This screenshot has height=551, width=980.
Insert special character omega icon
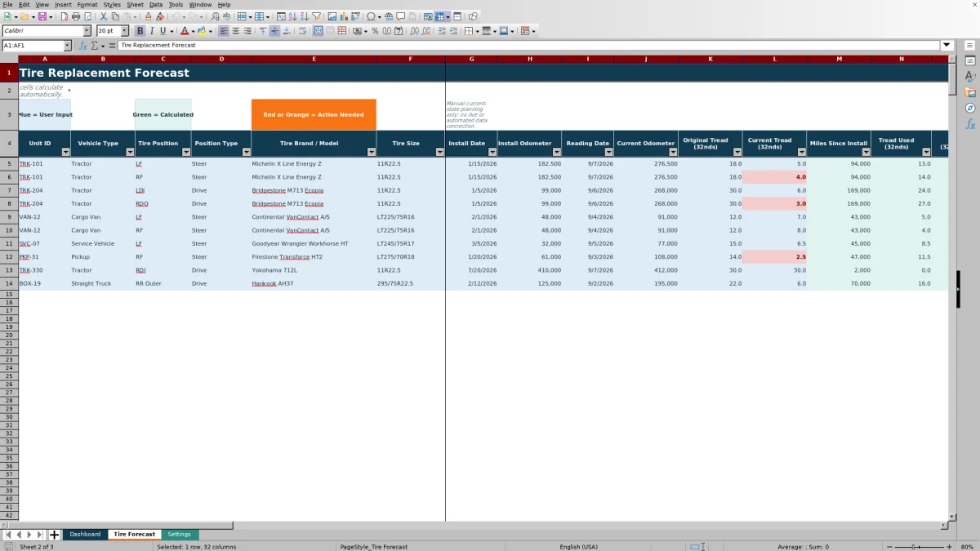372,16
